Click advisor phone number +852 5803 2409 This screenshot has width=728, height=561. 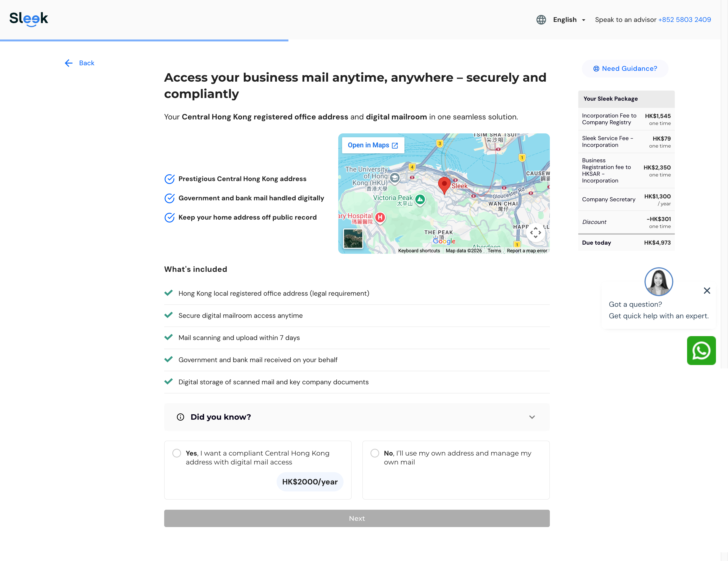pos(684,20)
